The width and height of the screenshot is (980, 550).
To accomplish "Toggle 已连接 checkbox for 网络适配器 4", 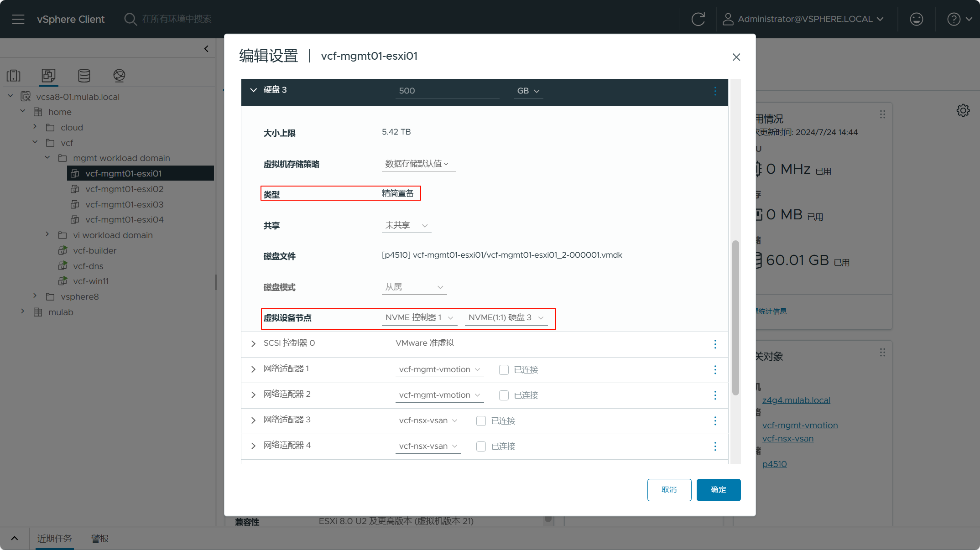I will pyautogui.click(x=481, y=446).
